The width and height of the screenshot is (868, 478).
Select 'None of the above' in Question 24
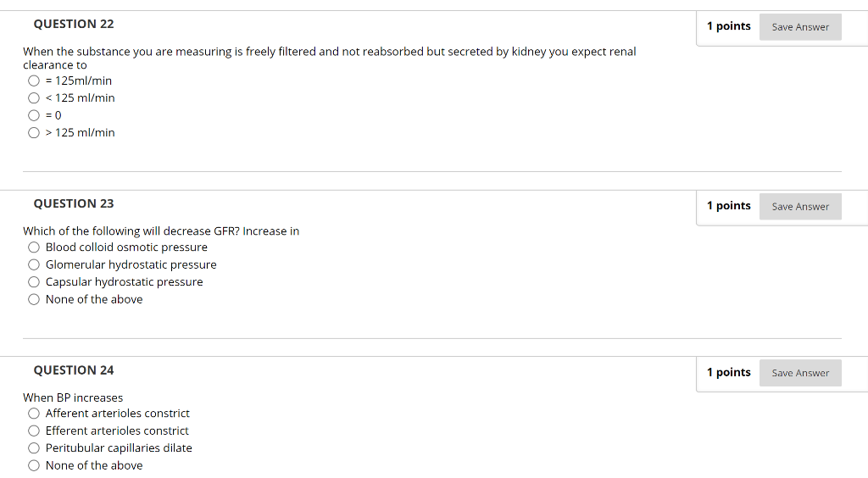click(34, 466)
